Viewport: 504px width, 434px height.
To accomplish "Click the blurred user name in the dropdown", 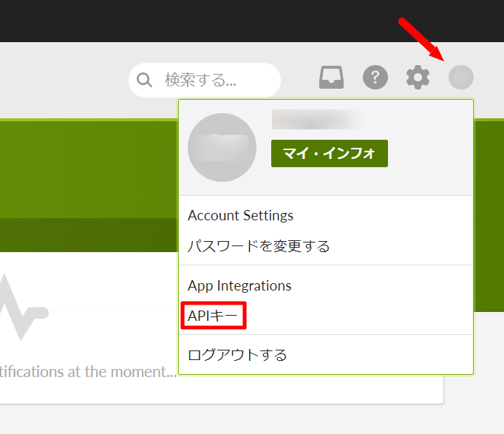I will (x=319, y=120).
